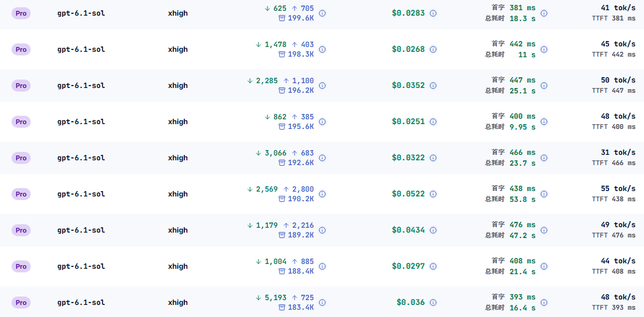Show timing details icon beside 总耗时 11 s
Screen dimensions: 644x317
click(544, 49)
